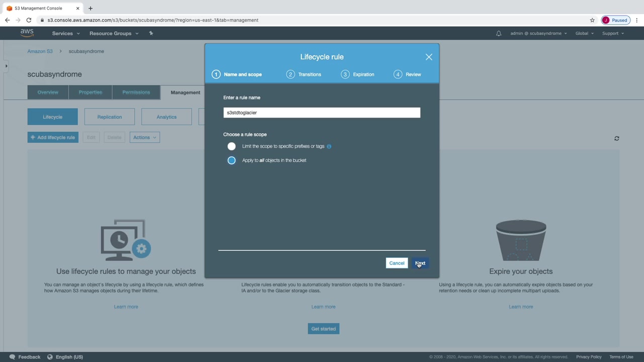Close the Lifecycle rule dialog

pyautogui.click(x=429, y=57)
